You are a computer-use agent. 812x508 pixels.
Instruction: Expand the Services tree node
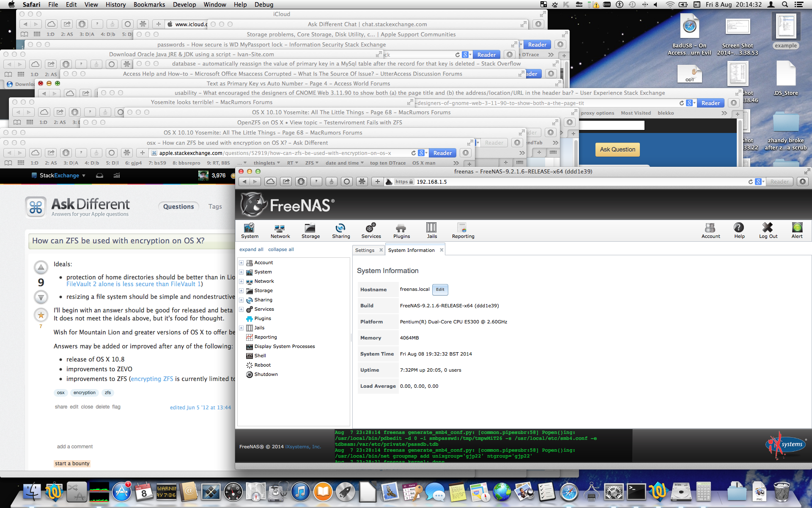241,309
